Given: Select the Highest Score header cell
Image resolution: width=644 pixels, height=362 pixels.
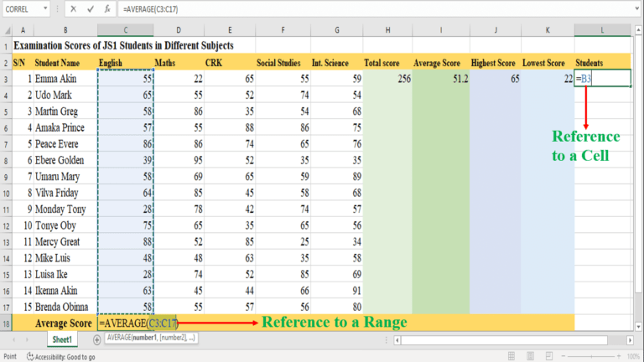Looking at the screenshot, I should [x=496, y=63].
